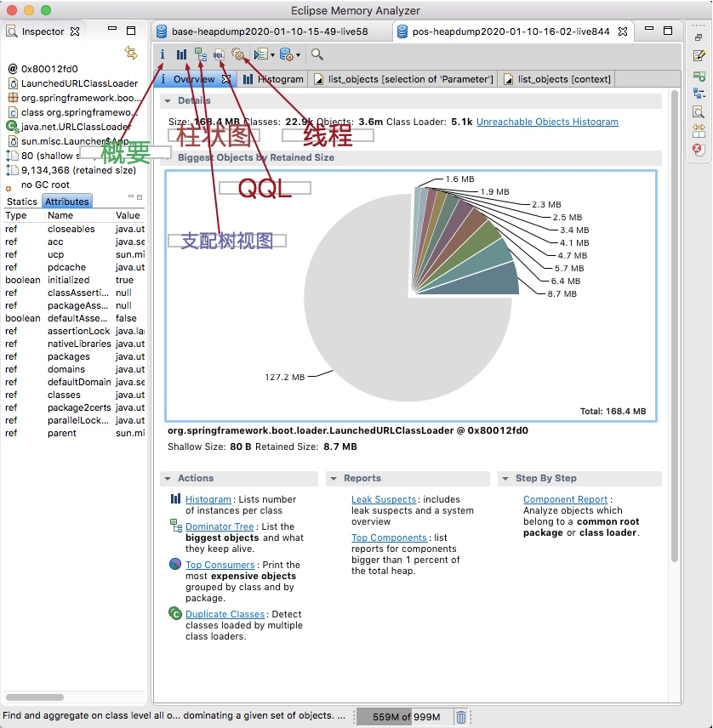Image resolution: width=713 pixels, height=728 pixels.
Task: Click the Duplicate Classes green icon
Action: tap(175, 613)
